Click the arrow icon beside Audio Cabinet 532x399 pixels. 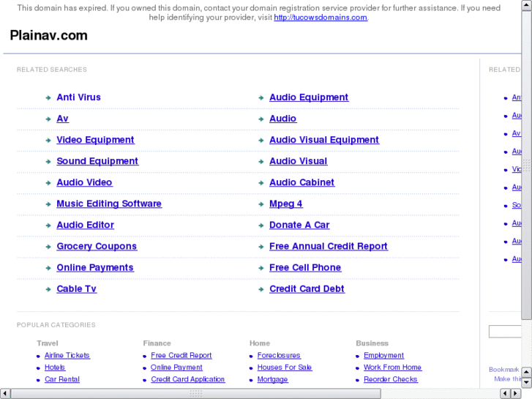coord(261,183)
